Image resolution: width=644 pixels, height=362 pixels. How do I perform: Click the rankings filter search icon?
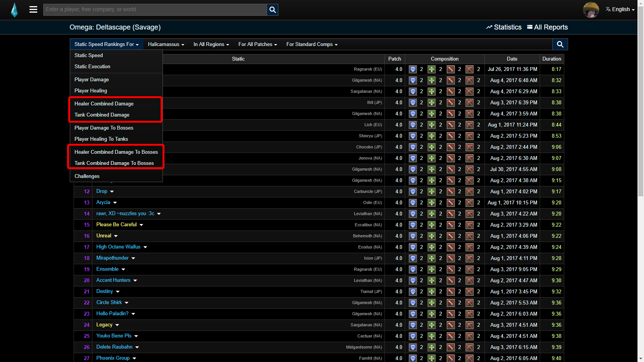(x=560, y=44)
